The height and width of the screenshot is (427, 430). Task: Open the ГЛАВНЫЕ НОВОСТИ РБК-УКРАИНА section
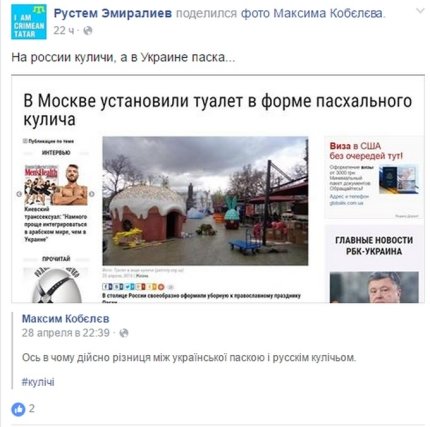[x=374, y=245]
